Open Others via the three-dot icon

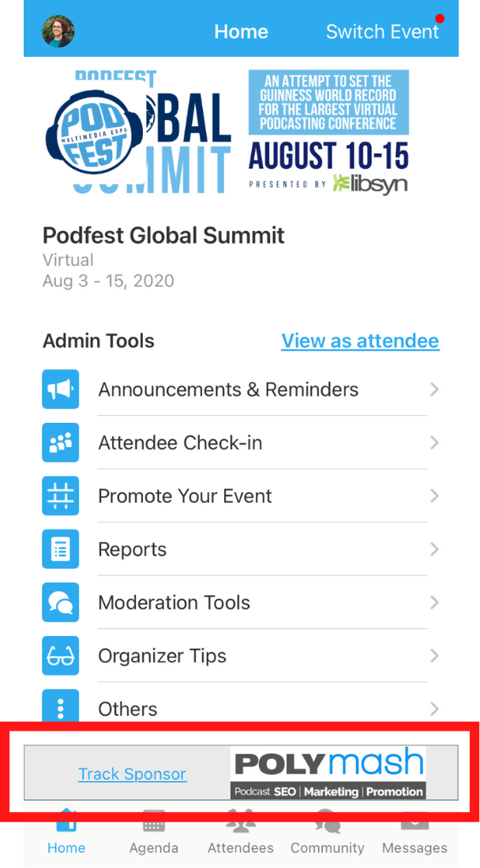pos(61,709)
